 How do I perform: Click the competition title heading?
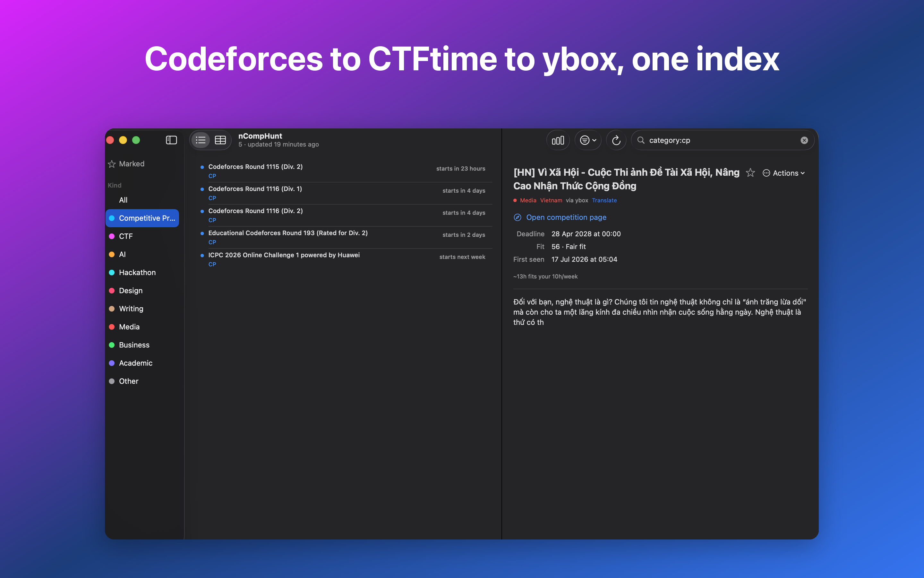pyautogui.click(x=626, y=179)
